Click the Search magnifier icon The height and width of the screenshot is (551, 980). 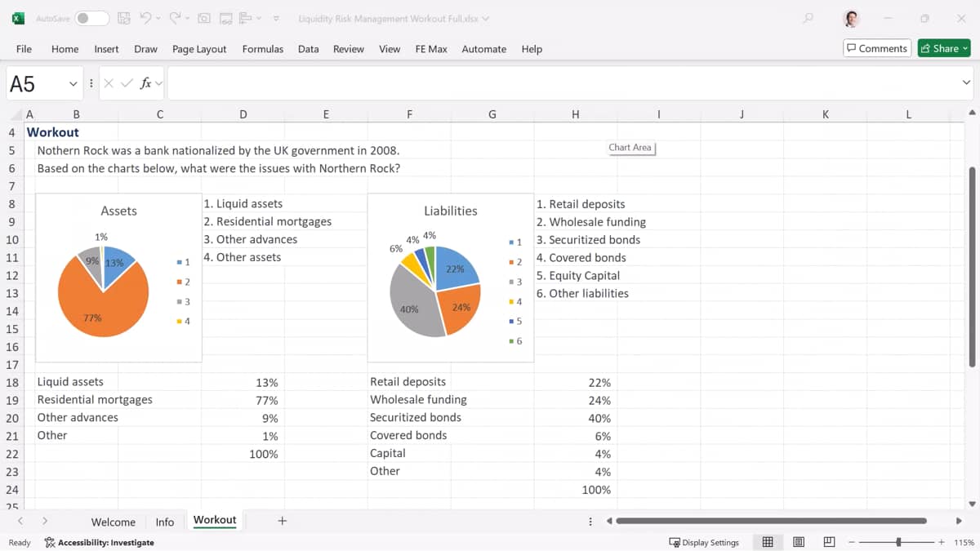[808, 18]
